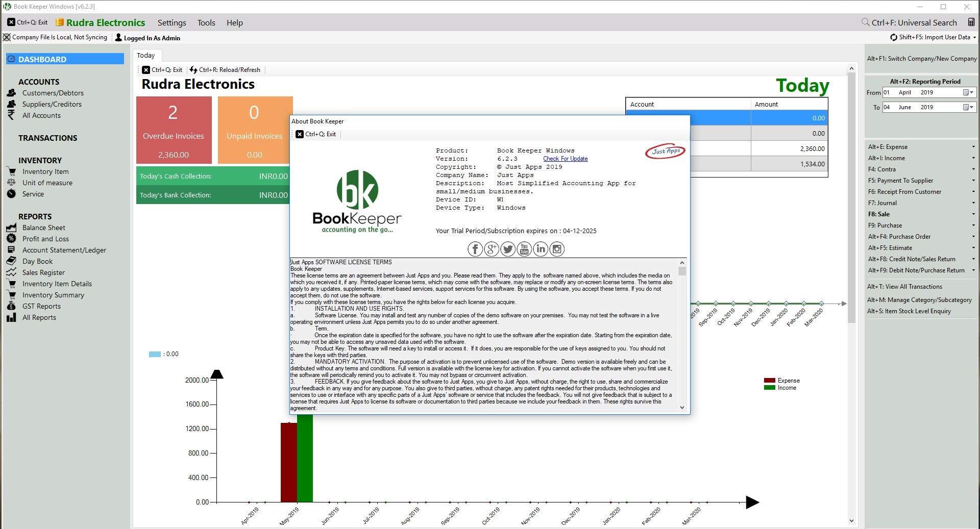This screenshot has height=529, width=980.
Task: Click the Unit of measure scale icon
Action: click(11, 183)
